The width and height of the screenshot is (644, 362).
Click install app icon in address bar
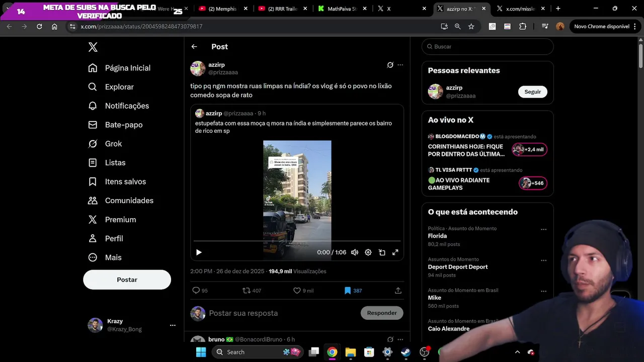point(444,26)
